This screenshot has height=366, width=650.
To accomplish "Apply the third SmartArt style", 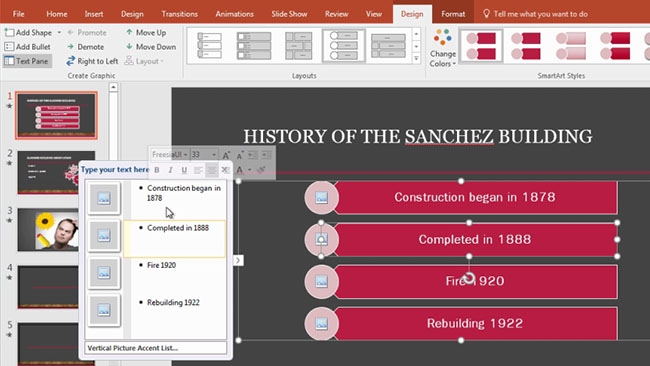I will 570,46.
